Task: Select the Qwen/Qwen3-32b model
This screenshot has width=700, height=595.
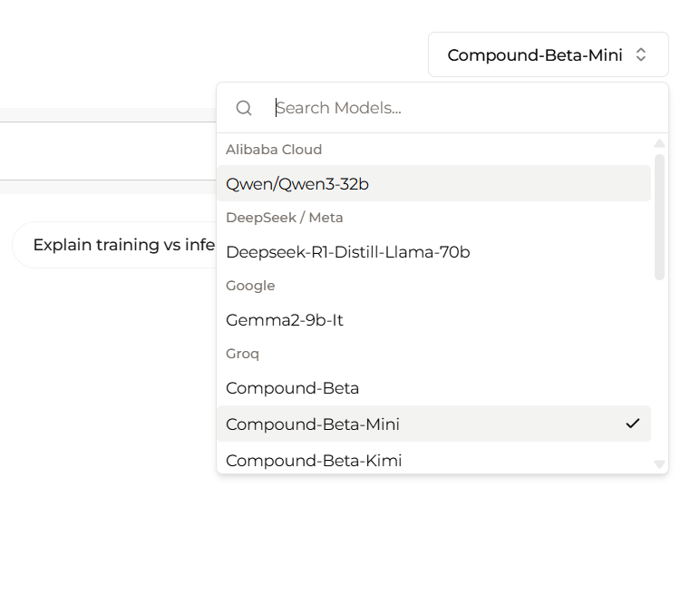Action: click(x=433, y=183)
